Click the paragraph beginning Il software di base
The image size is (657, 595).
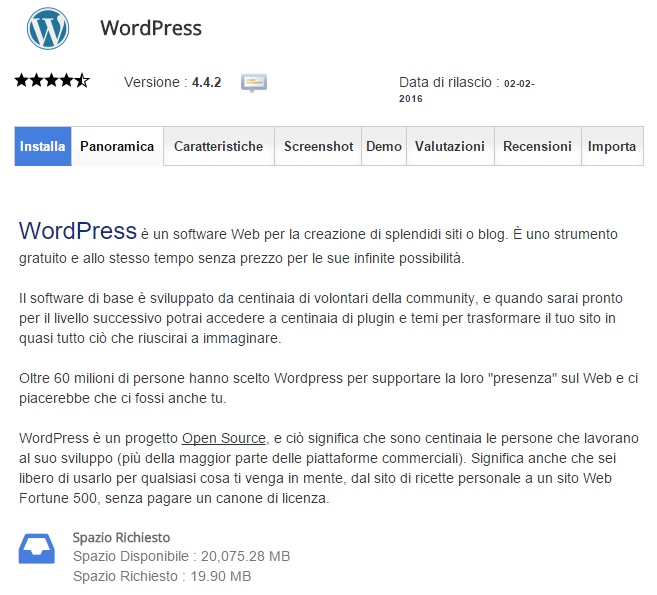(321, 318)
